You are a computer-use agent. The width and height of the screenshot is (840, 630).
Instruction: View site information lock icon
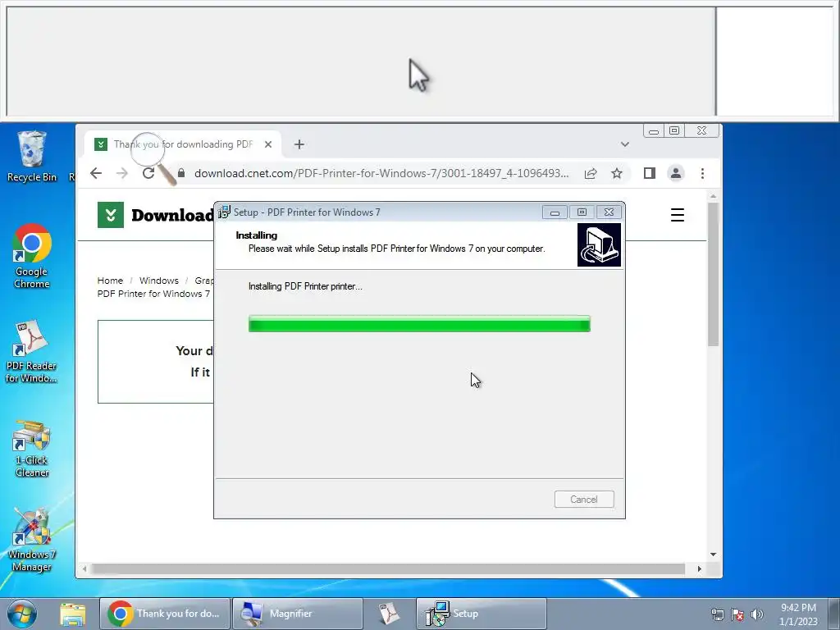point(181,173)
